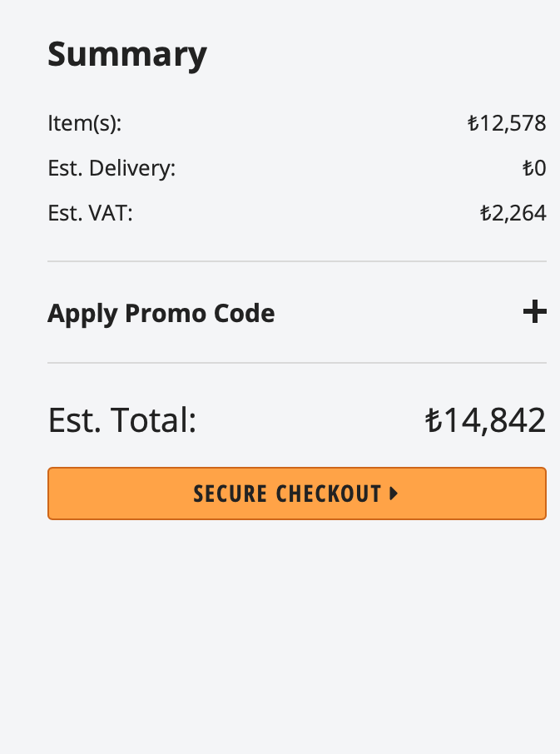560x754 pixels.
Task: Click the lira symbol in the Est. Total amount
Action: point(433,421)
